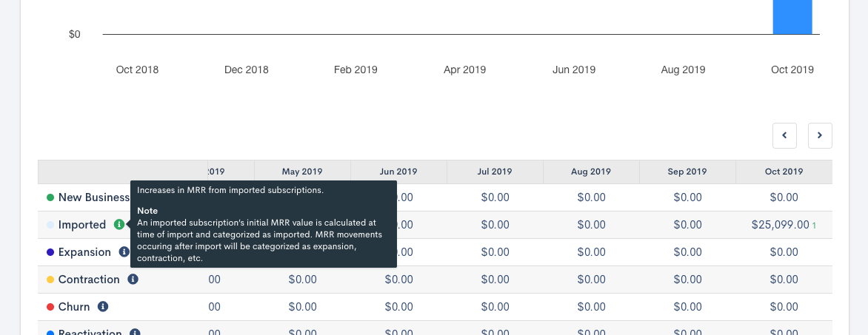The width and height of the screenshot is (868, 335).
Task: Click the New Business row label
Action: (93, 197)
